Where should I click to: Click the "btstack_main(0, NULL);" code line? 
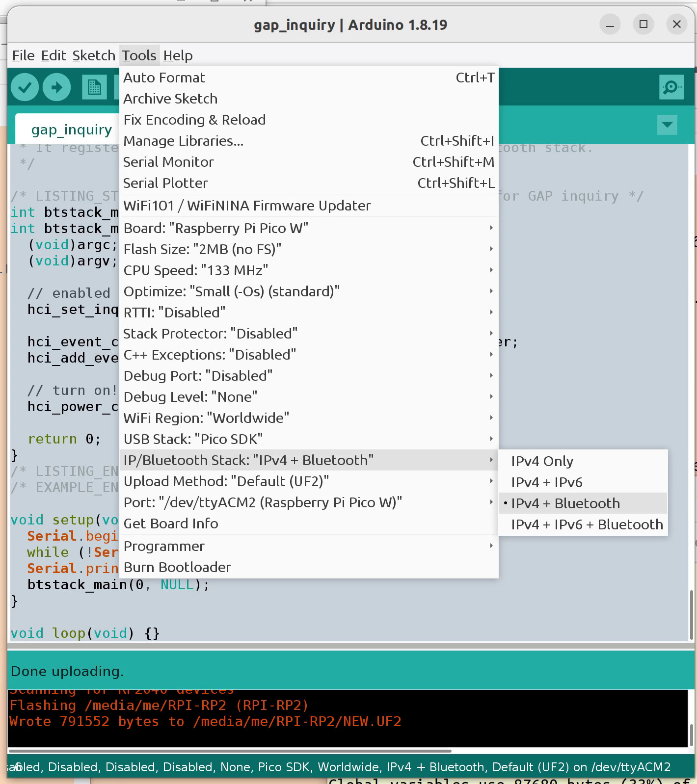118,585
